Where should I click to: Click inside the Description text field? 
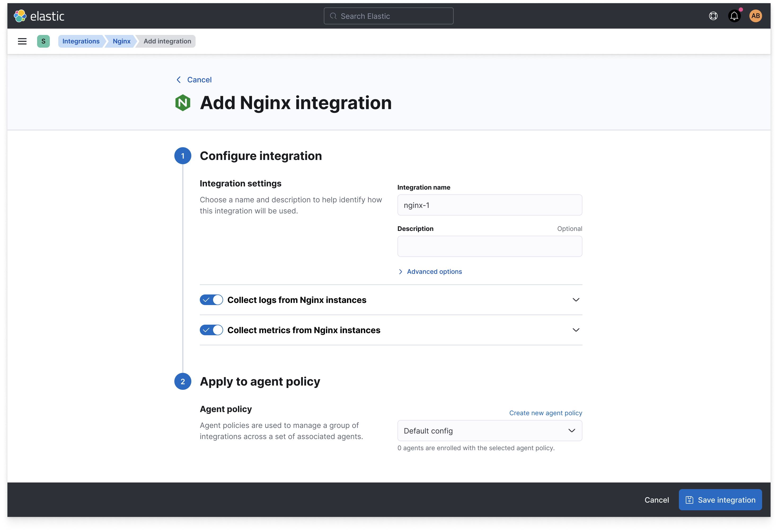(489, 246)
